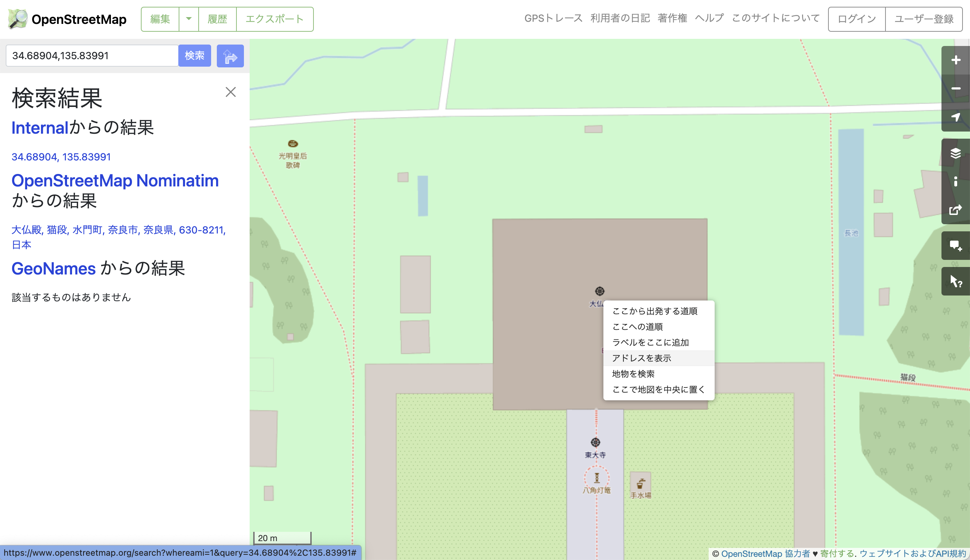970x560 pixels.
Task: Close the 検索結果 results panel
Action: tap(230, 92)
